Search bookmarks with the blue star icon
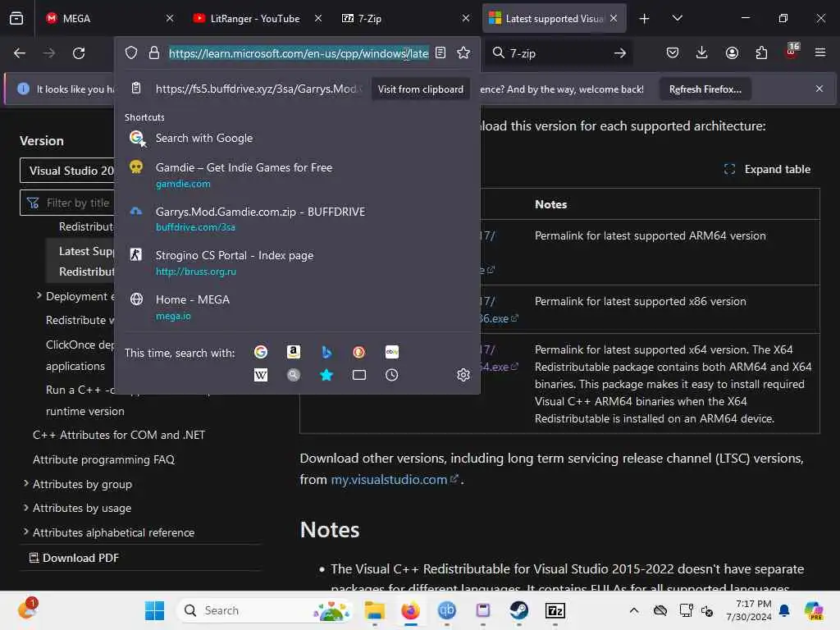840x630 pixels. (x=326, y=375)
